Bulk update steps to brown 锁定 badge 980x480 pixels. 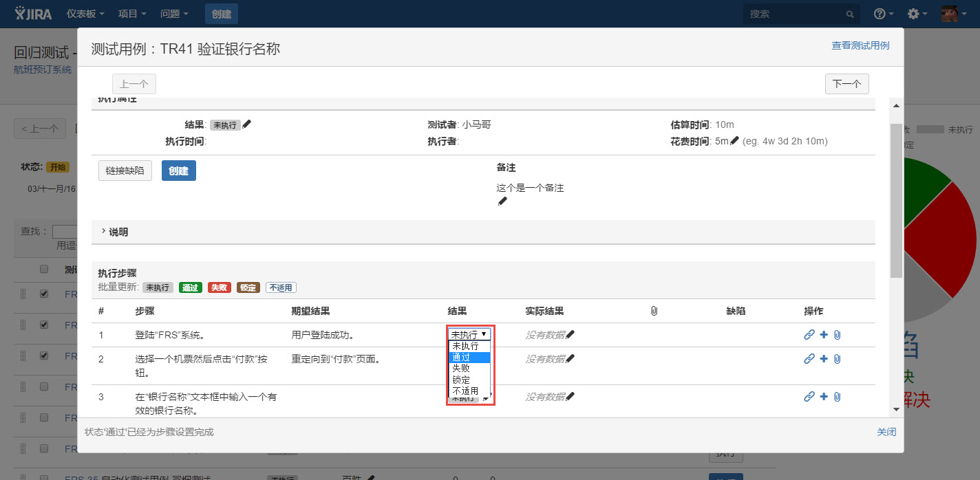point(248,287)
